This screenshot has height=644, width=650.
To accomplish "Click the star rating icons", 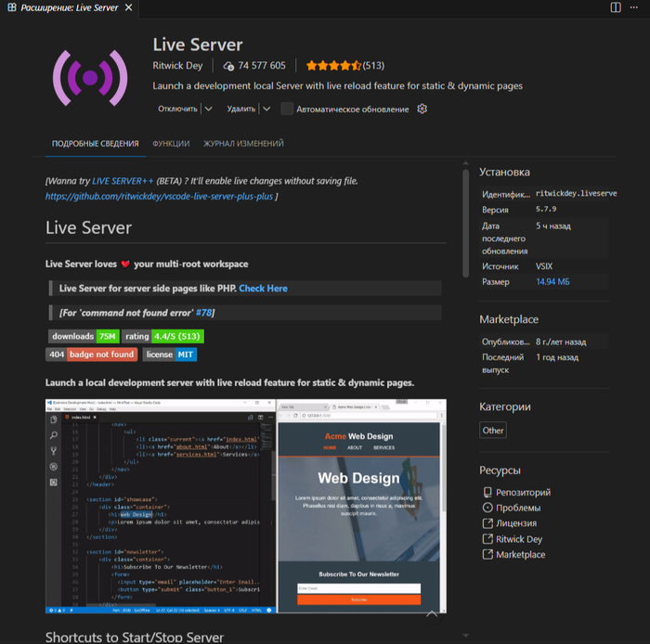I will point(332,66).
